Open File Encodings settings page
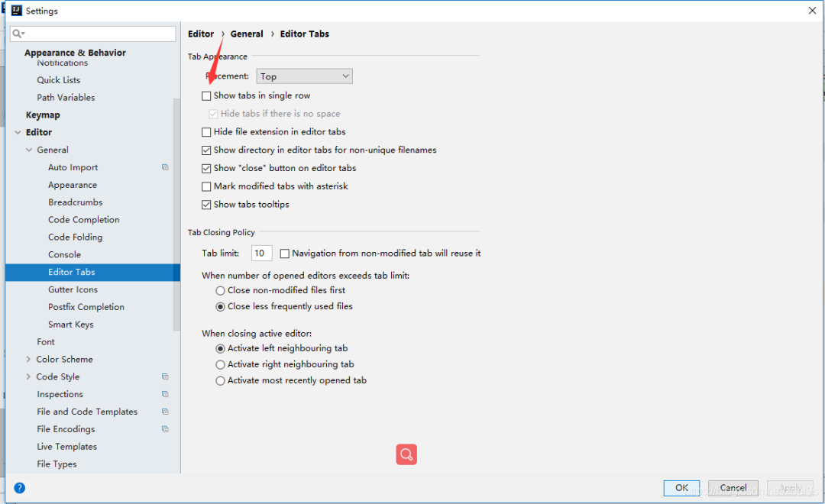 tap(66, 428)
